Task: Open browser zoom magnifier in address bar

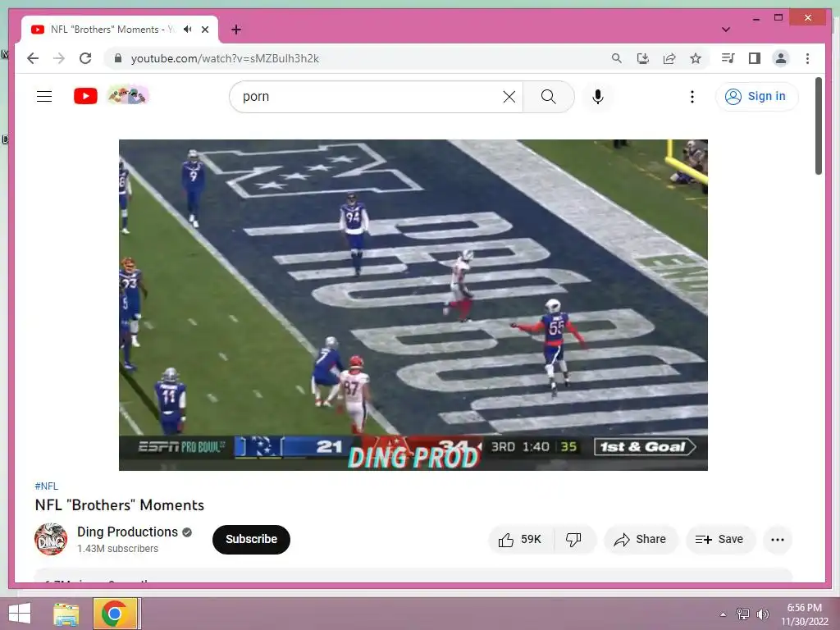Action: tap(617, 58)
